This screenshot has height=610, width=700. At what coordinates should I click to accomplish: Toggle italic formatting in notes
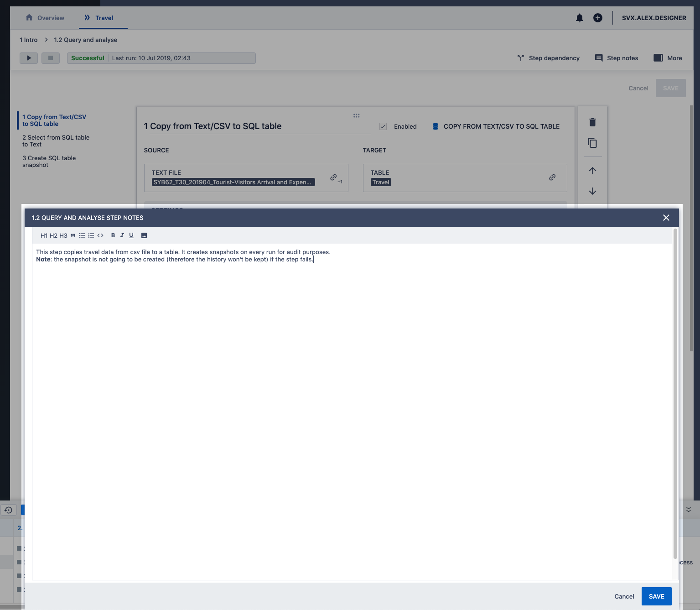pyautogui.click(x=122, y=235)
